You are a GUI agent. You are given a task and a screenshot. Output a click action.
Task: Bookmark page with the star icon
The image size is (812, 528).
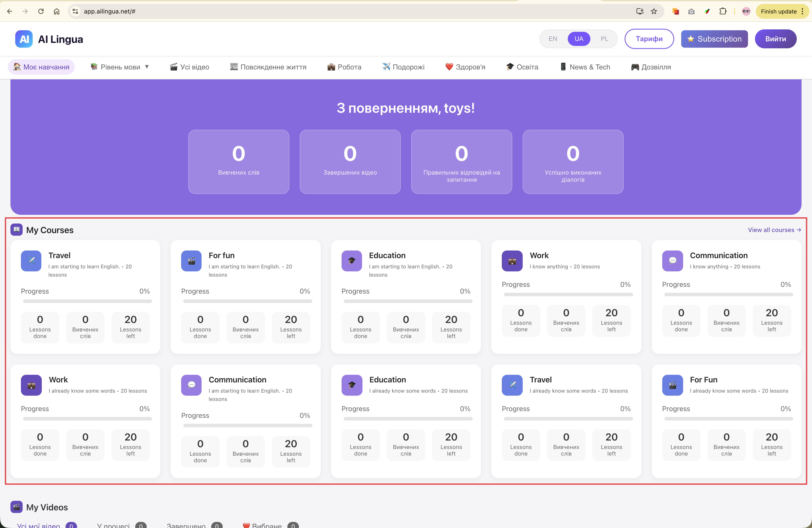pos(654,11)
